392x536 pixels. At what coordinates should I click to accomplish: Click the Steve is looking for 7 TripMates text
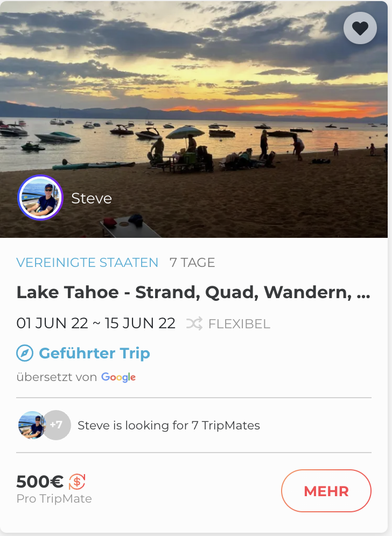point(169,426)
